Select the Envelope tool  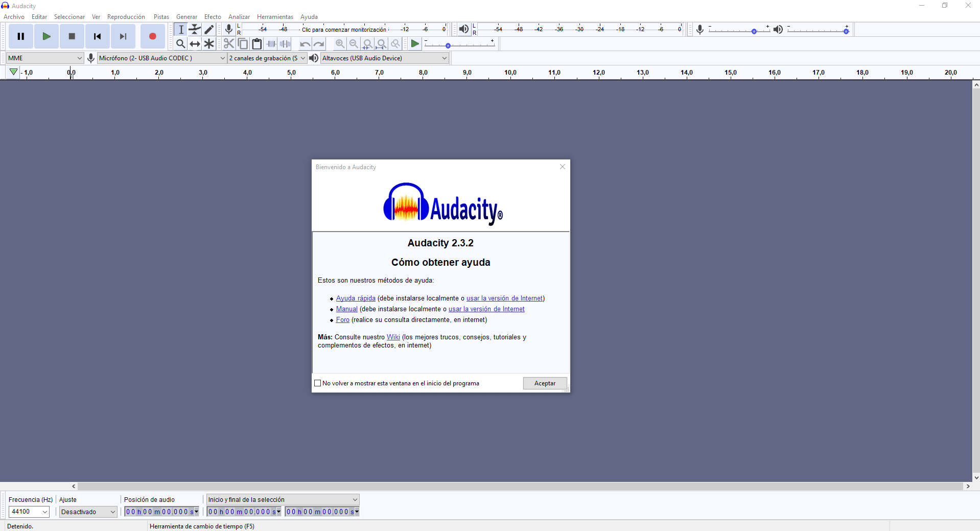(x=195, y=30)
